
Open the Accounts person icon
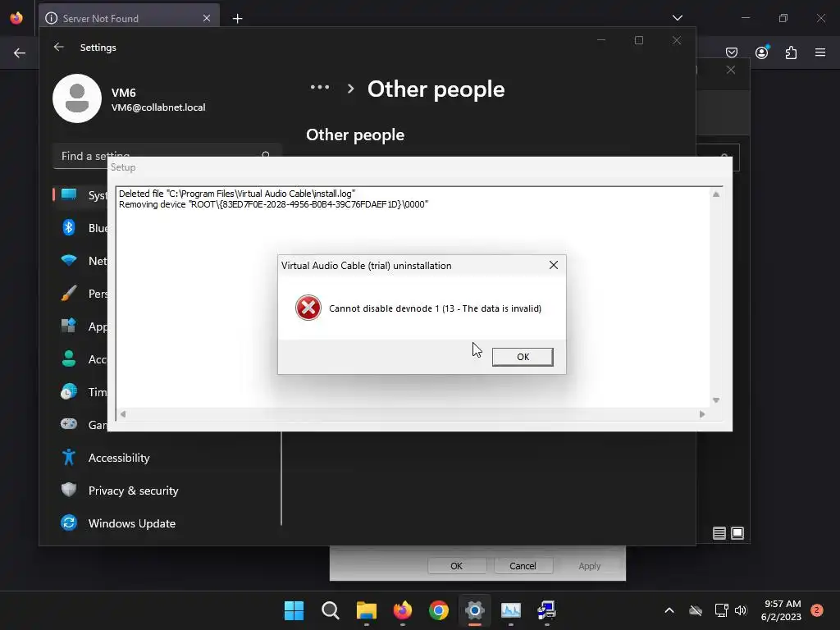[69, 358]
